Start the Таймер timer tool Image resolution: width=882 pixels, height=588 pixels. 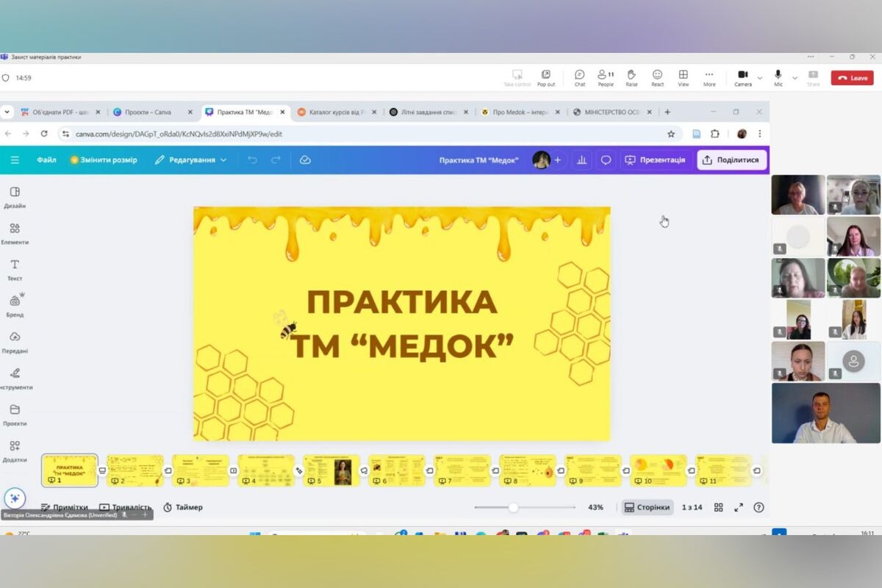(x=183, y=507)
